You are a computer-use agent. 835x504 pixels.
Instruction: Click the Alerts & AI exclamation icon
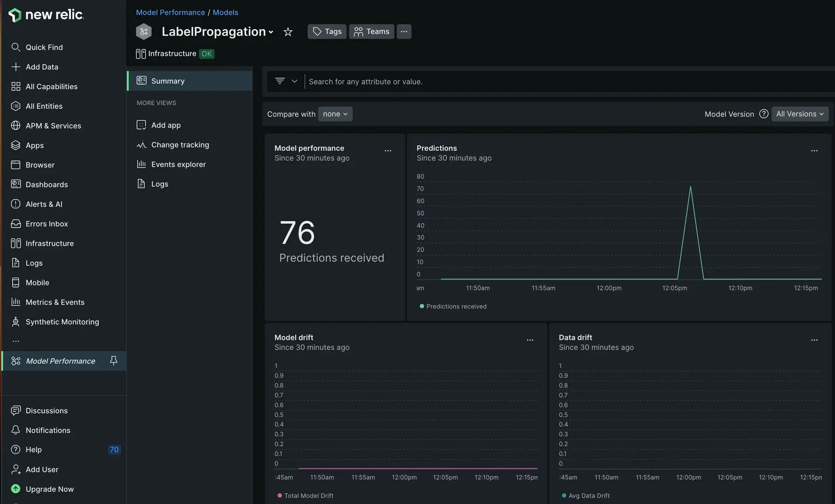[16, 204]
